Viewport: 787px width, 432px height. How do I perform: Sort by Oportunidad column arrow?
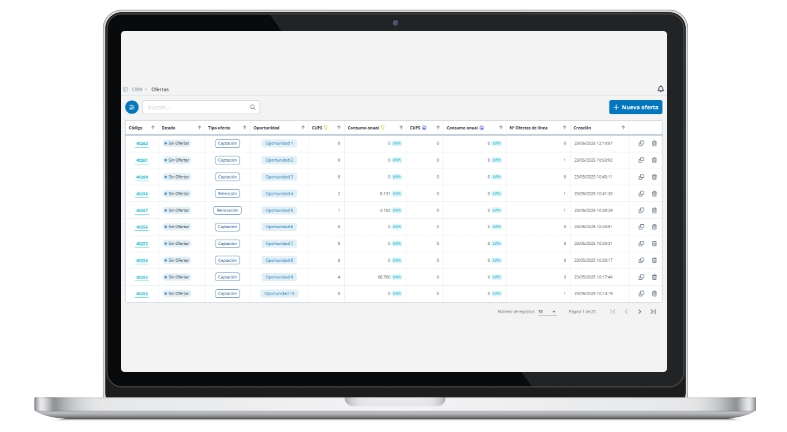304,128
